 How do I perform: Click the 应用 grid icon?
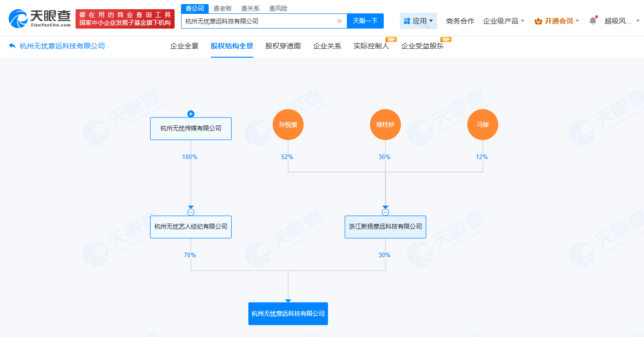(406, 21)
